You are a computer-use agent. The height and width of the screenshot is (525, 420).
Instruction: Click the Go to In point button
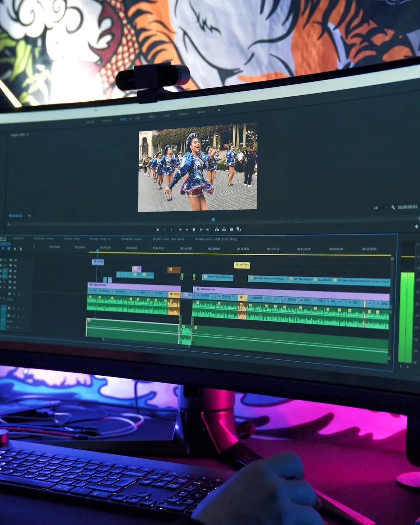(180, 230)
